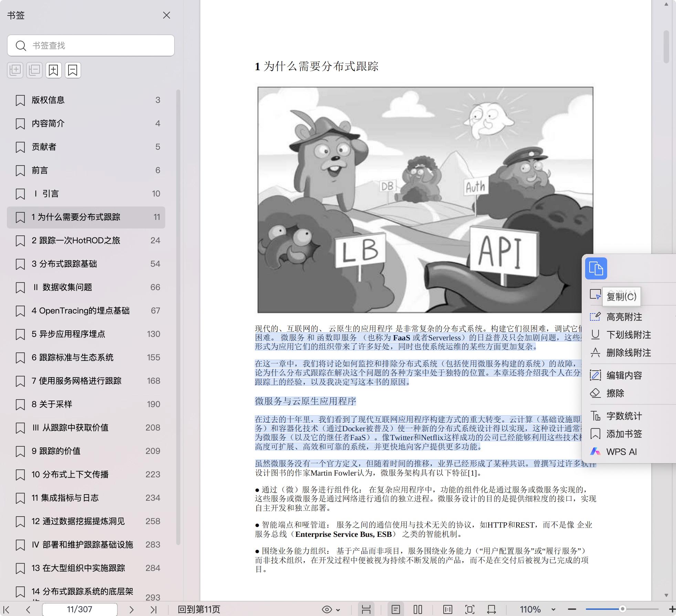Click the delete bookmark icon in panel toolbar
This screenshot has width=676, height=616.
click(73, 70)
